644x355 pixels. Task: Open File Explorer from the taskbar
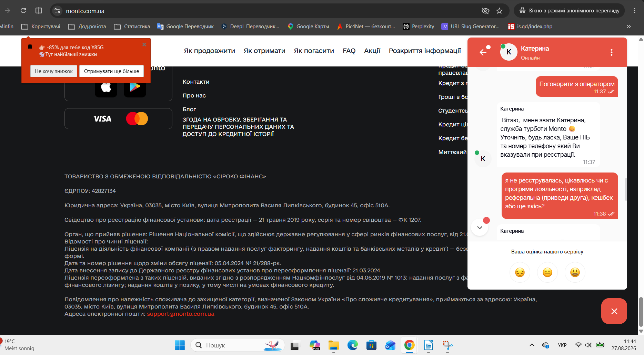[x=333, y=345]
